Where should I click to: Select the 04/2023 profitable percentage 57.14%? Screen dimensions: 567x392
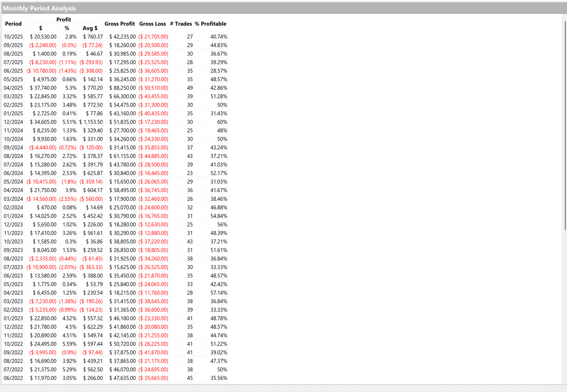coord(219,293)
